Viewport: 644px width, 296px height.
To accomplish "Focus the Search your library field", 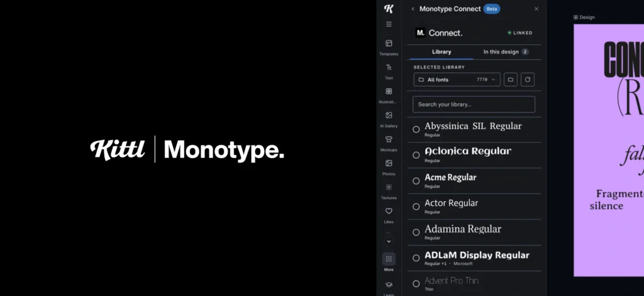I will (474, 105).
